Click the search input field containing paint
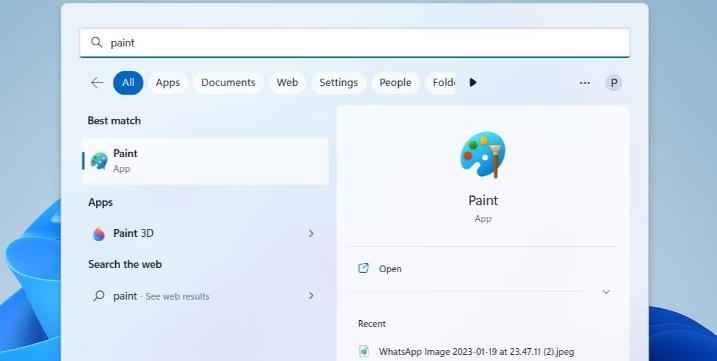717x361 pixels. [x=355, y=43]
